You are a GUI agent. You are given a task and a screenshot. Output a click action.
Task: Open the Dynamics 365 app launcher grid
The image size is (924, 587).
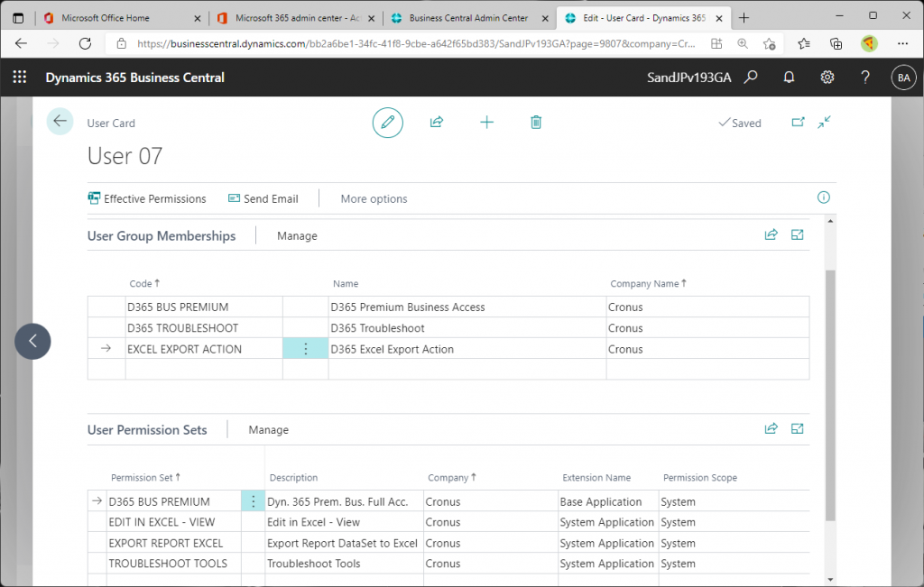(20, 78)
